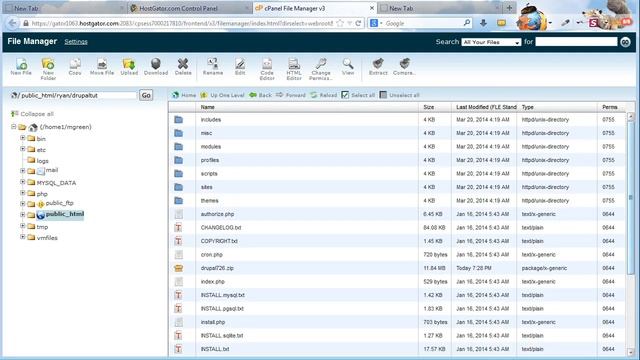The width and height of the screenshot is (640, 360).
Task: Click the Compress toolbar icon
Action: pos(404,67)
